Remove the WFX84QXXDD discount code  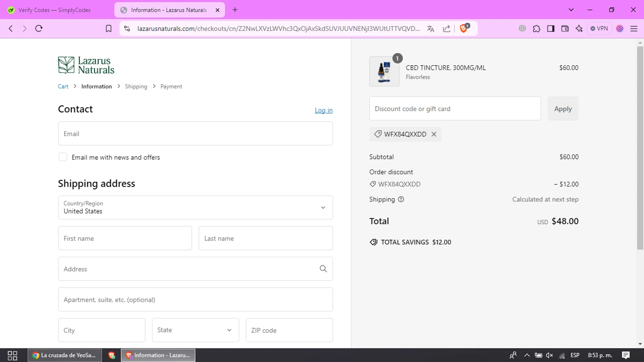pos(434,134)
